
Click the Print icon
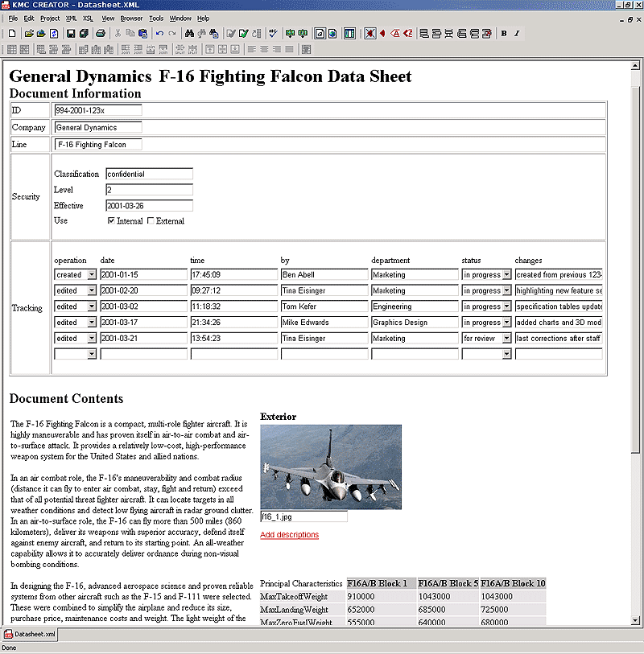point(101,33)
